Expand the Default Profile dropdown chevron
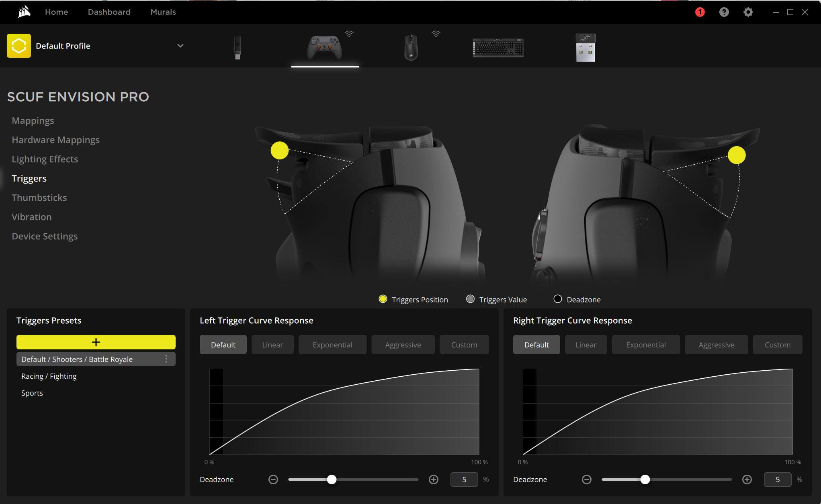 tap(180, 46)
